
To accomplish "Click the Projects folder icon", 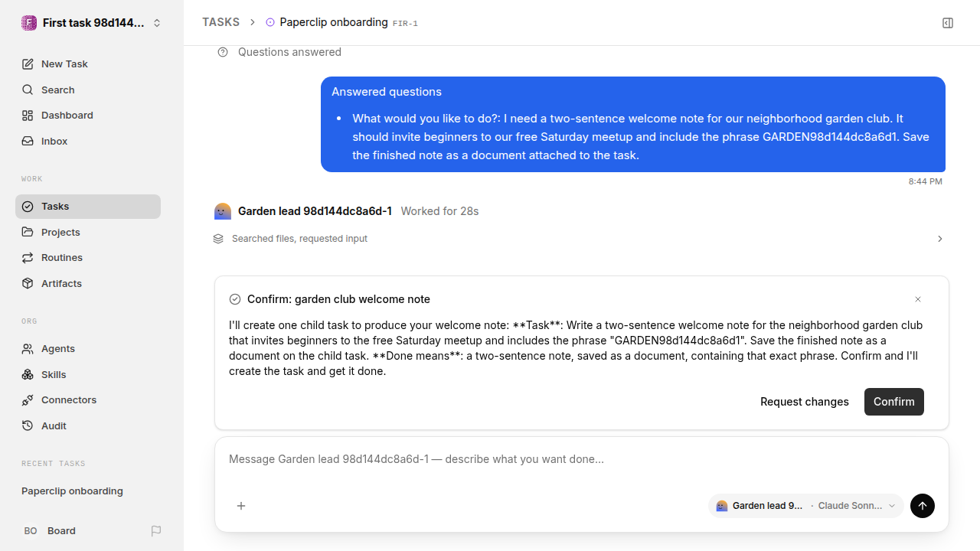I will click(28, 232).
